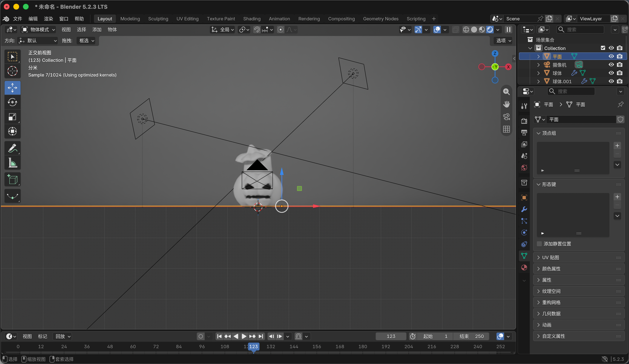Click the timeline playhead marker 123
Image resolution: width=629 pixels, height=364 pixels.
253,347
